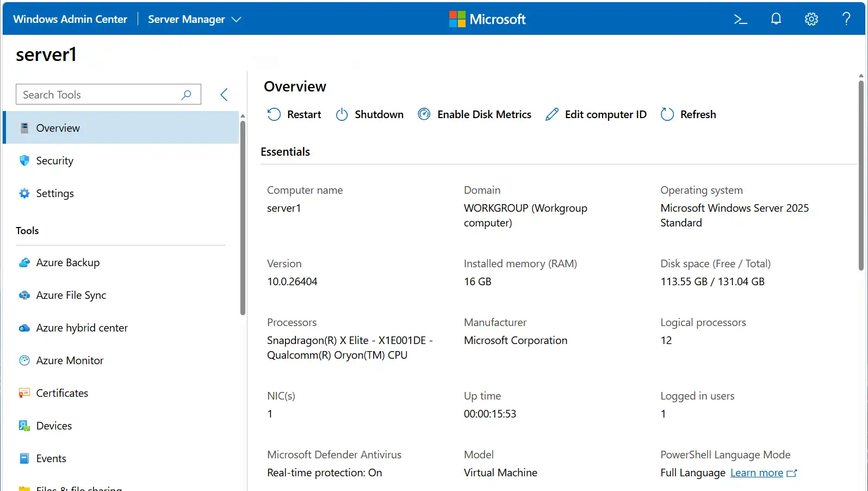This screenshot has height=491, width=868.
Task: Go to Windows Admin Center home
Action: coord(70,19)
